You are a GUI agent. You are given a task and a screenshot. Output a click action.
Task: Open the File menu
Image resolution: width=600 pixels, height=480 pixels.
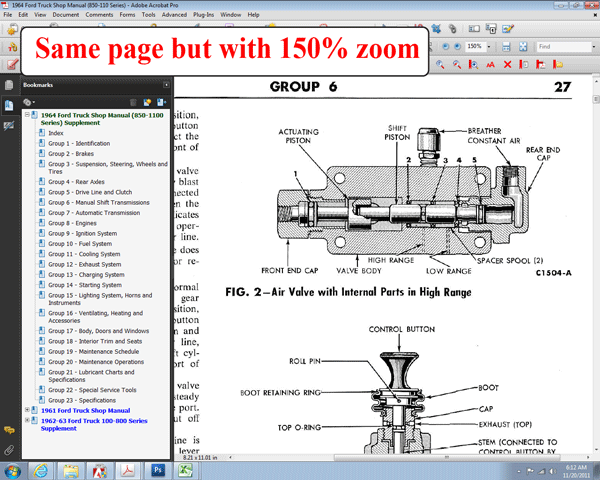[x=8, y=15]
